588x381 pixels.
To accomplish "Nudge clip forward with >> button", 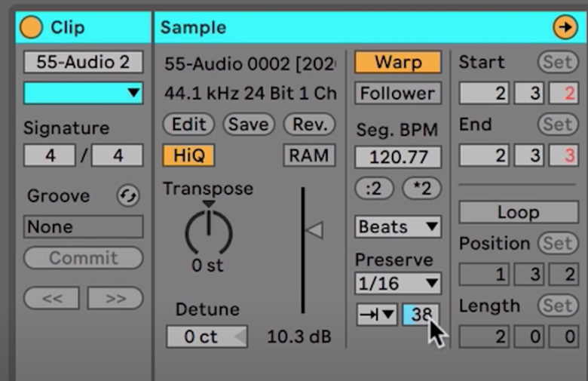I will pyautogui.click(x=115, y=298).
